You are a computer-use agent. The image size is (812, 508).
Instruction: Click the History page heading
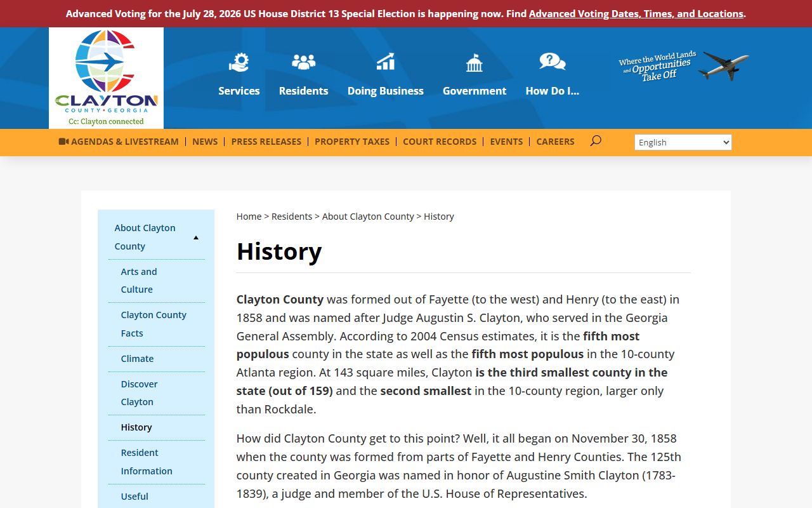[x=279, y=251]
